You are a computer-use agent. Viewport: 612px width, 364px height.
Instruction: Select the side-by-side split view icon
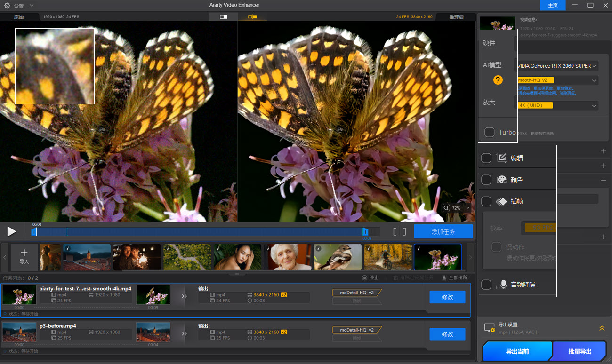pos(252,17)
